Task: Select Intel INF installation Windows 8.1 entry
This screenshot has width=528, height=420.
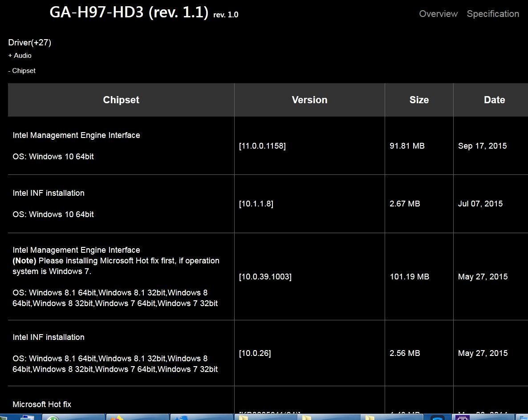Action: click(49, 337)
